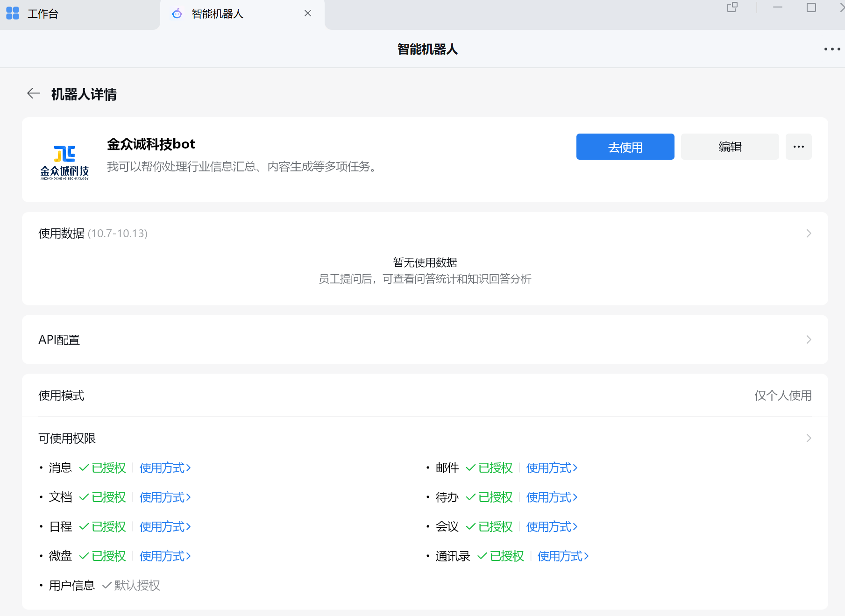Click the 机器人详情 heading
Viewport: 845px width, 616px height.
point(84,94)
